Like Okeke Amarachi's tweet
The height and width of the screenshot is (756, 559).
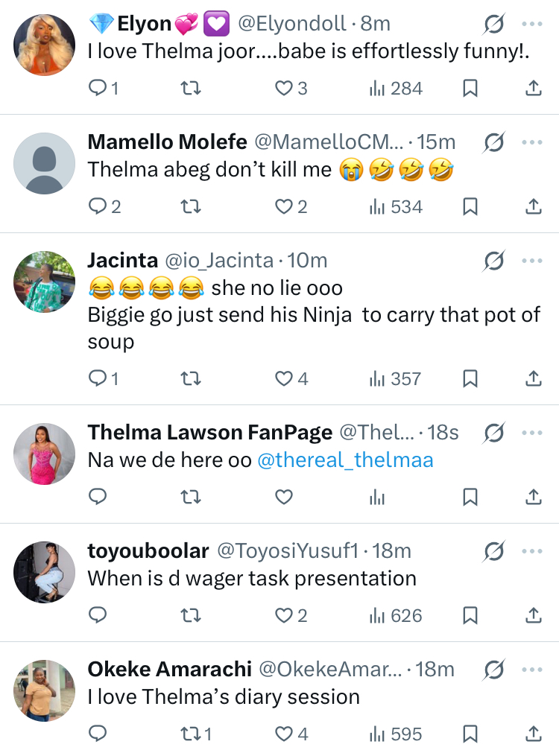pyautogui.click(x=284, y=734)
